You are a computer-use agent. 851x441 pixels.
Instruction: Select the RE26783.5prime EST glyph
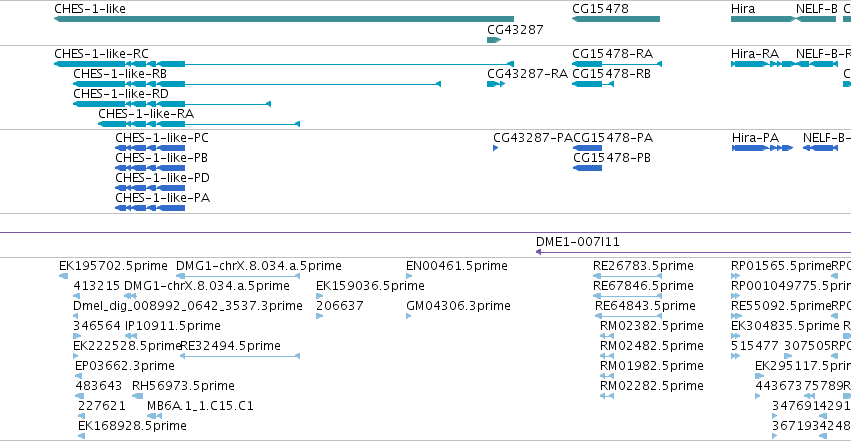(x=627, y=276)
